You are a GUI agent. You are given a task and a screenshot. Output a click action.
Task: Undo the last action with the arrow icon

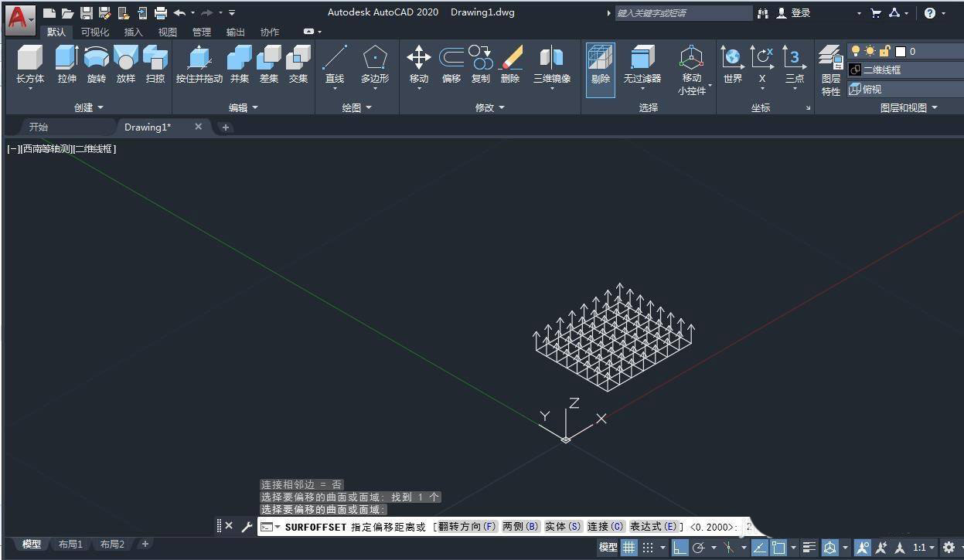click(179, 13)
